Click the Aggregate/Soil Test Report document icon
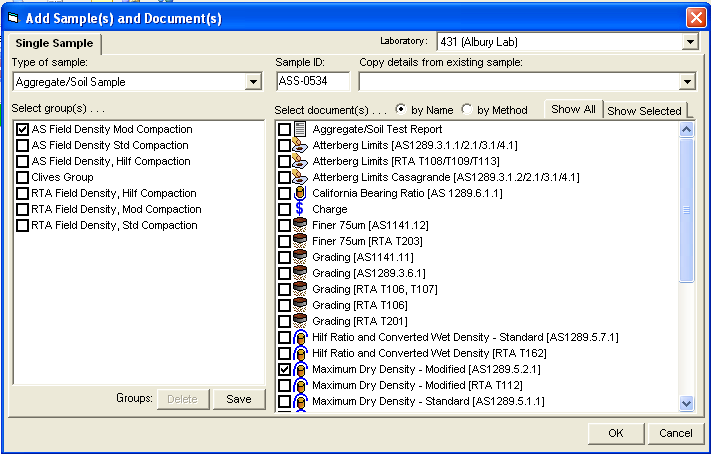 [x=300, y=129]
